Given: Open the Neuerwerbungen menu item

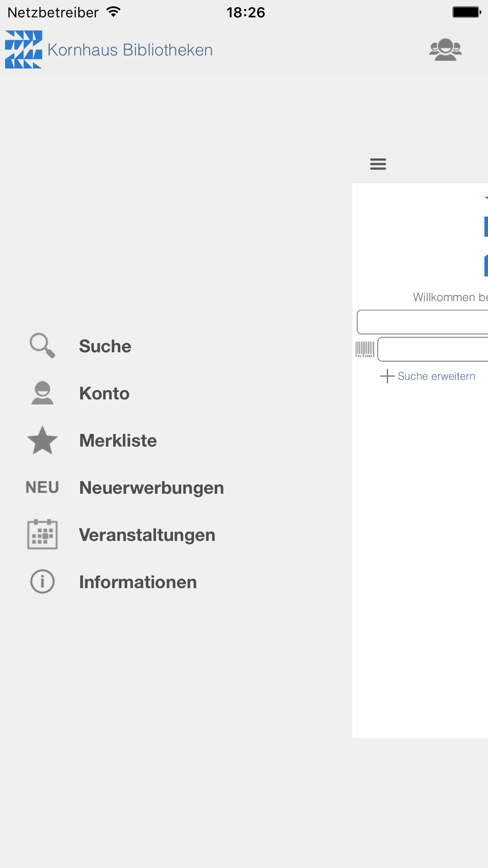Looking at the screenshot, I should point(151,488).
